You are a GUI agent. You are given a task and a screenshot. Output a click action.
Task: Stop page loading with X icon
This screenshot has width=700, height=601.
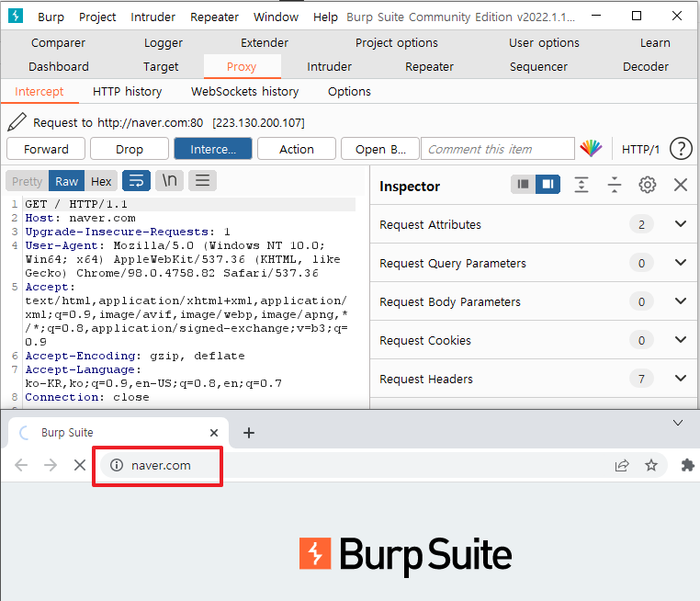coord(80,465)
